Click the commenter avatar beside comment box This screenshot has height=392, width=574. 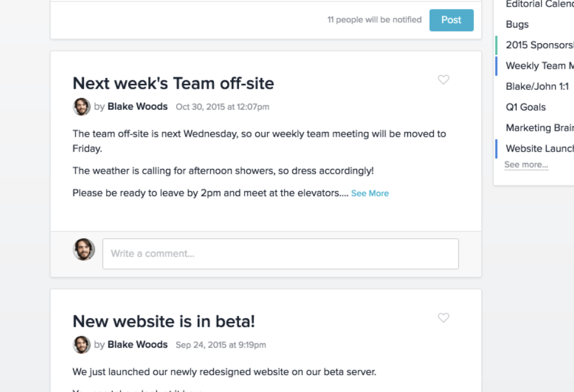(84, 249)
